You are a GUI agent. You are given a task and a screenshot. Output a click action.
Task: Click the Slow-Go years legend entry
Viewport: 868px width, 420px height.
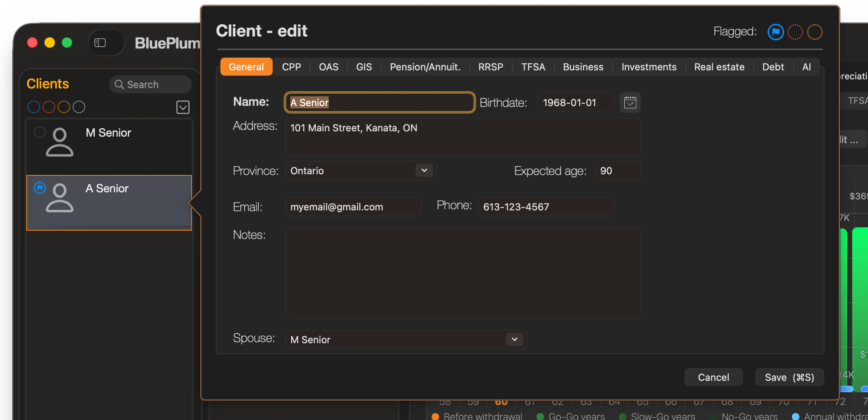[x=657, y=416]
